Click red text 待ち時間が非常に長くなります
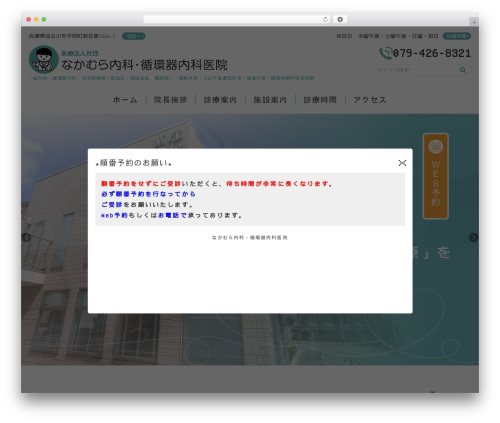Viewport: 500px width, 423px height. click(x=279, y=183)
